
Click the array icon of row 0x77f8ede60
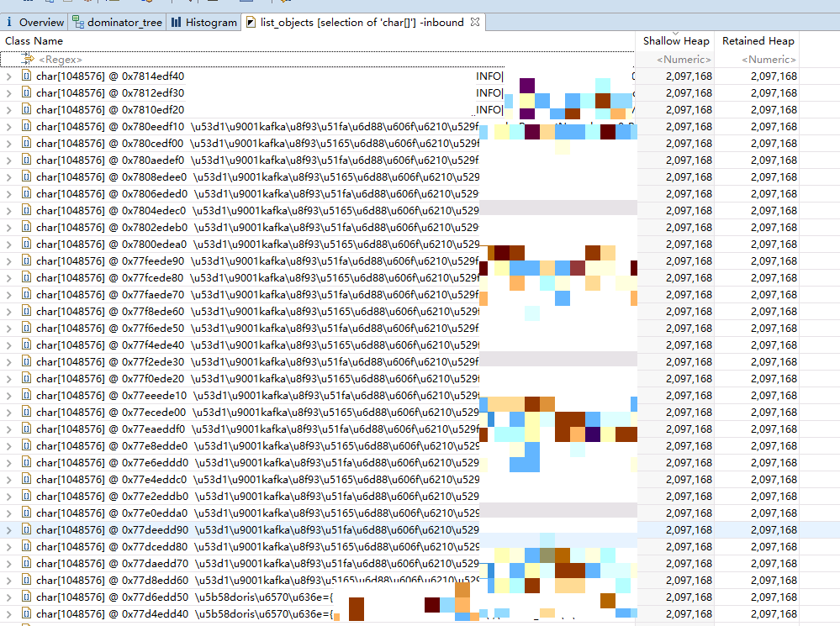tap(26, 311)
